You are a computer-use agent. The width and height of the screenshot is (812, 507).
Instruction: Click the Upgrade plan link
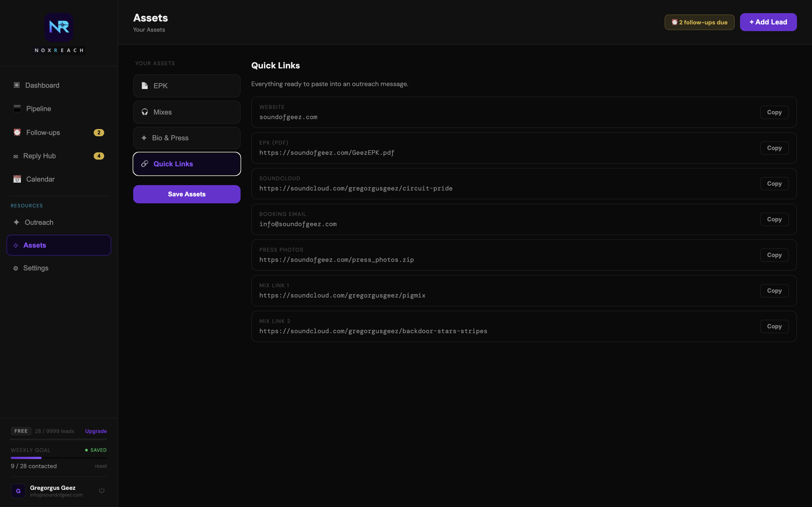96,431
